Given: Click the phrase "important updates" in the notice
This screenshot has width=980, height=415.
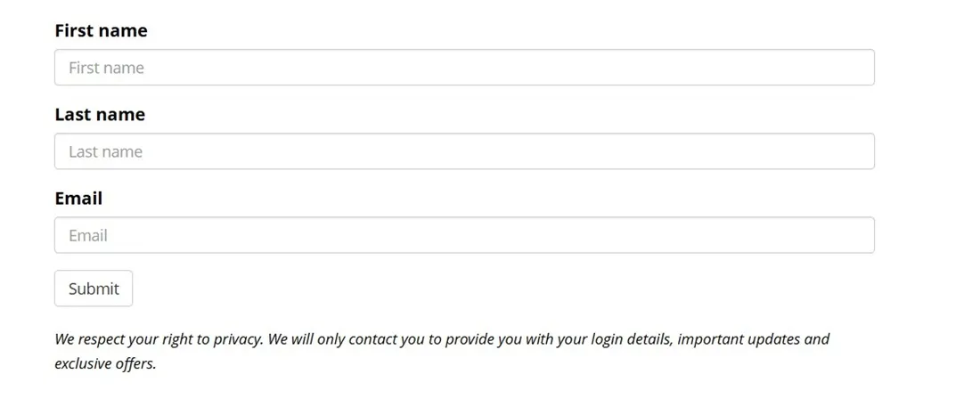Looking at the screenshot, I should point(743,339).
